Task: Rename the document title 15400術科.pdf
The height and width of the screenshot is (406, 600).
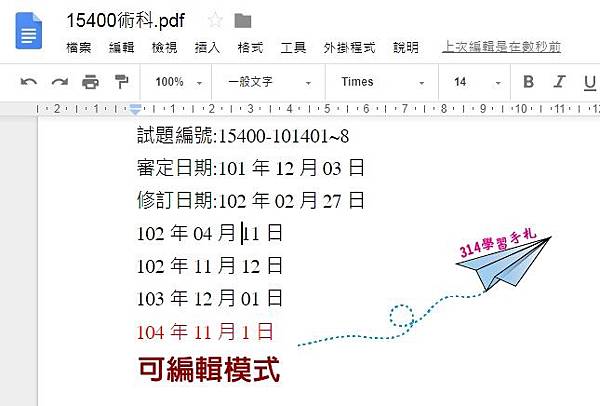Action: point(126,20)
